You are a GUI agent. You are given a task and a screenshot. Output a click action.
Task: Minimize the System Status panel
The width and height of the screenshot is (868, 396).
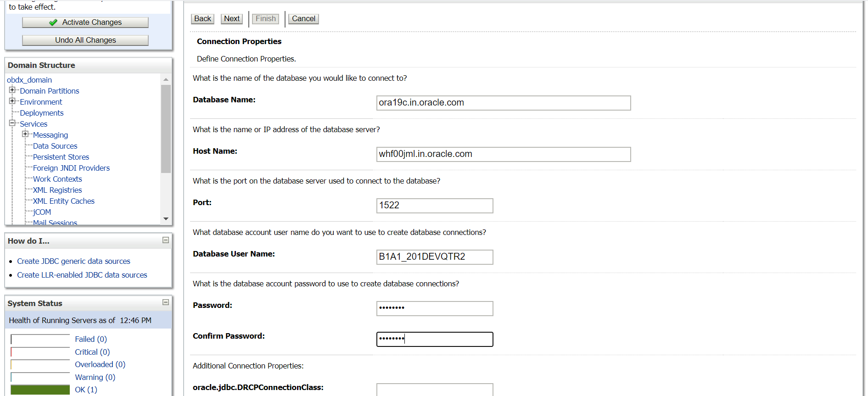click(x=166, y=302)
